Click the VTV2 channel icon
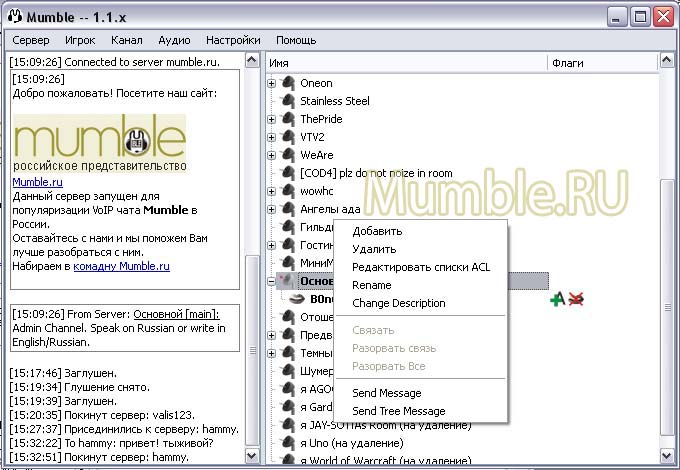This screenshot has width=680, height=470. tap(289, 137)
